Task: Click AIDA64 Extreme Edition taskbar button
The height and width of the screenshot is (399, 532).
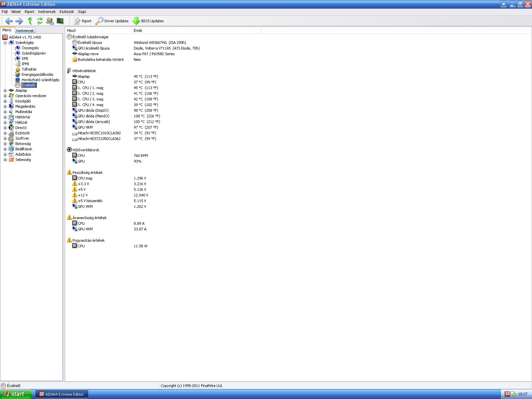Action: click(x=62, y=394)
